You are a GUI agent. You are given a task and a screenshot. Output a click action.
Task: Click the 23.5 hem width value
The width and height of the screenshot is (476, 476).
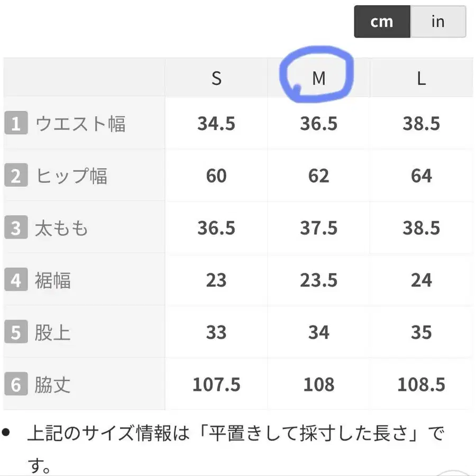pos(318,280)
